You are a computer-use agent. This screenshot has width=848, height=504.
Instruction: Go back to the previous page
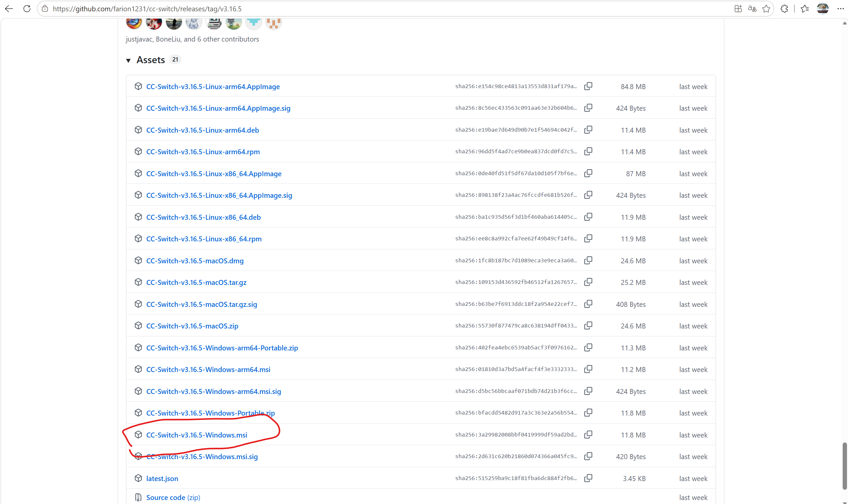click(x=9, y=9)
